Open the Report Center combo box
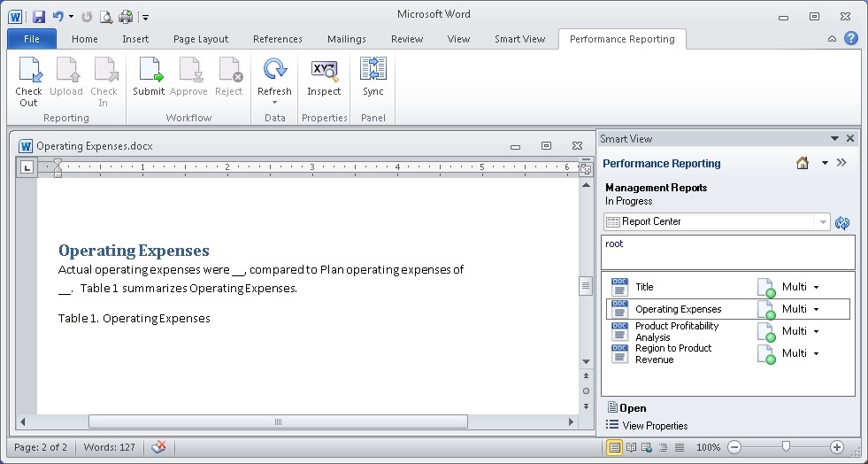The height and width of the screenshot is (464, 868). [717, 221]
